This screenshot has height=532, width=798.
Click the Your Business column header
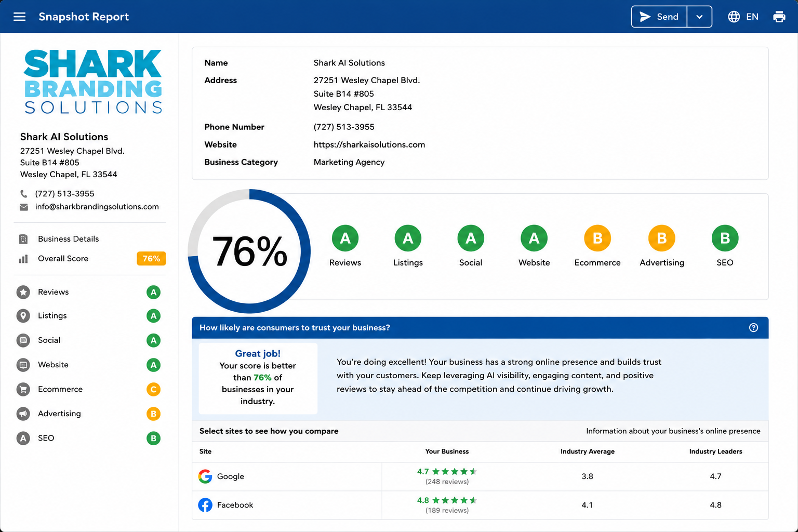point(447,451)
